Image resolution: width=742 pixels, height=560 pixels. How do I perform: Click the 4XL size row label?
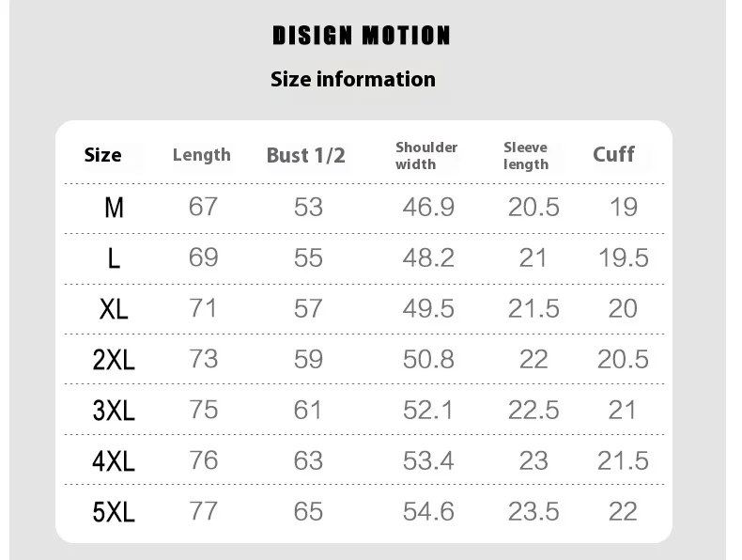pos(114,461)
